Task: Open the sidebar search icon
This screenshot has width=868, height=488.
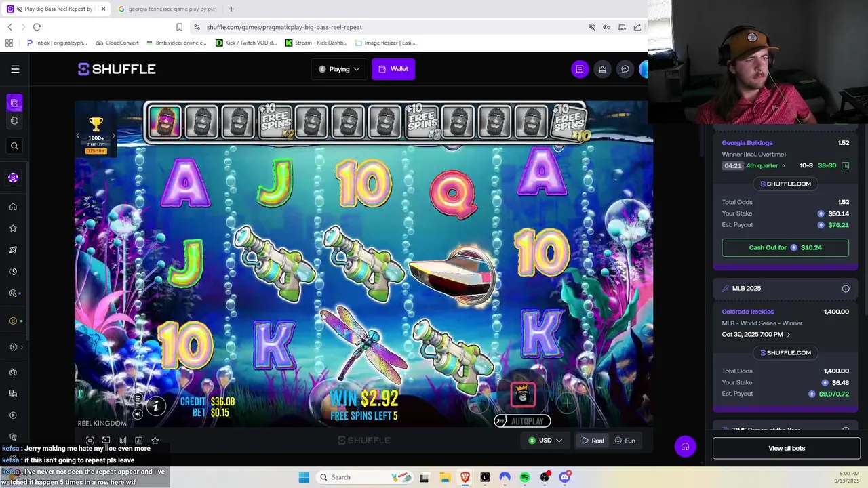Action: (x=14, y=146)
